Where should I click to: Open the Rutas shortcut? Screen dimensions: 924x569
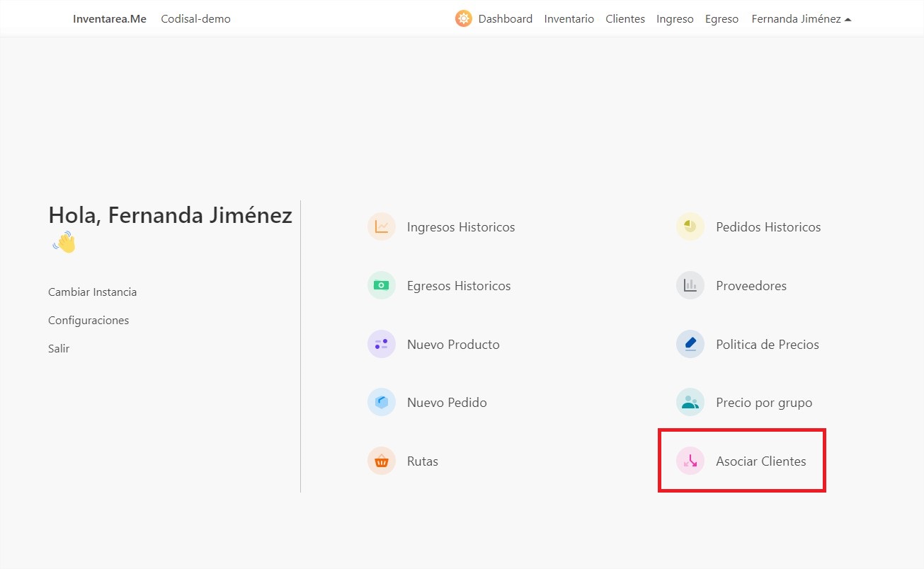pos(422,461)
